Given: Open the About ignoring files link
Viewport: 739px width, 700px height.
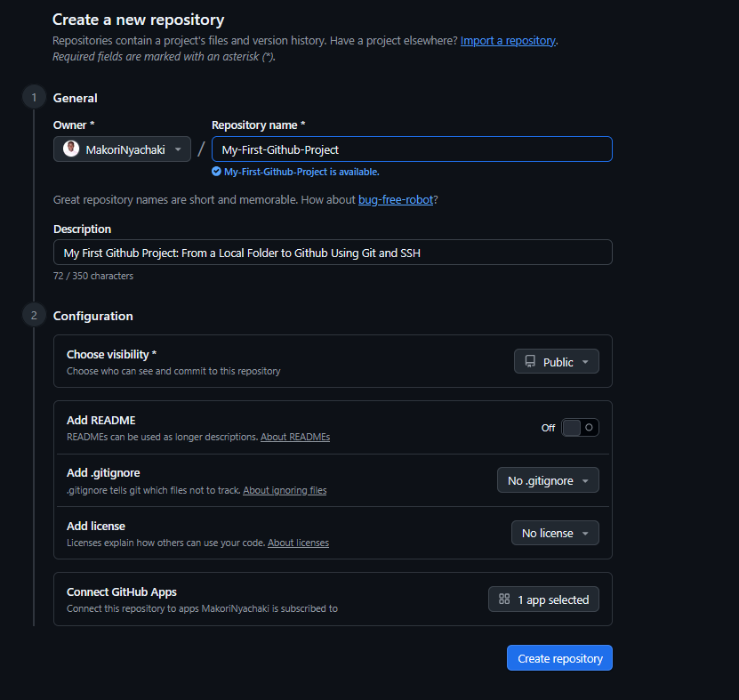Looking at the screenshot, I should click(285, 490).
